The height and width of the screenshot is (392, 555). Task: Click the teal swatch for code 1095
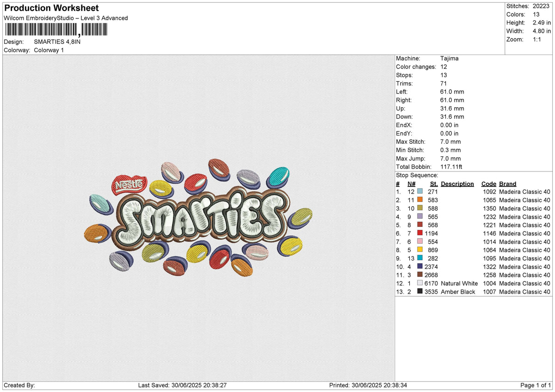click(x=420, y=258)
